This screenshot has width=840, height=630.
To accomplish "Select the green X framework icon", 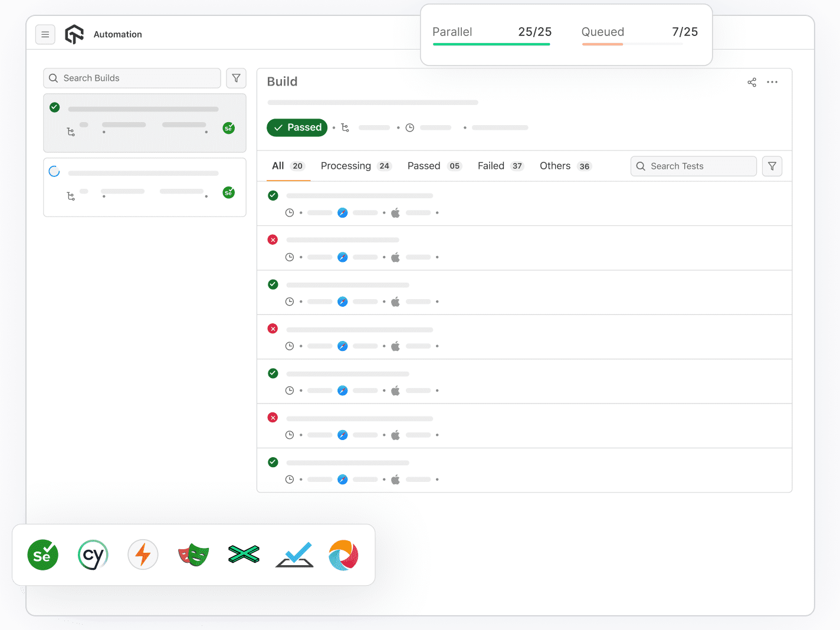I will tap(244, 554).
